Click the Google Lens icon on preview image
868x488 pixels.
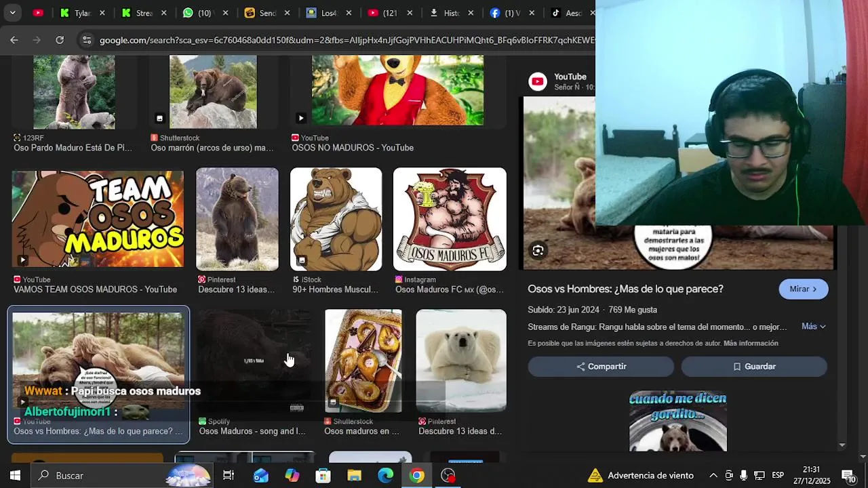pos(538,251)
